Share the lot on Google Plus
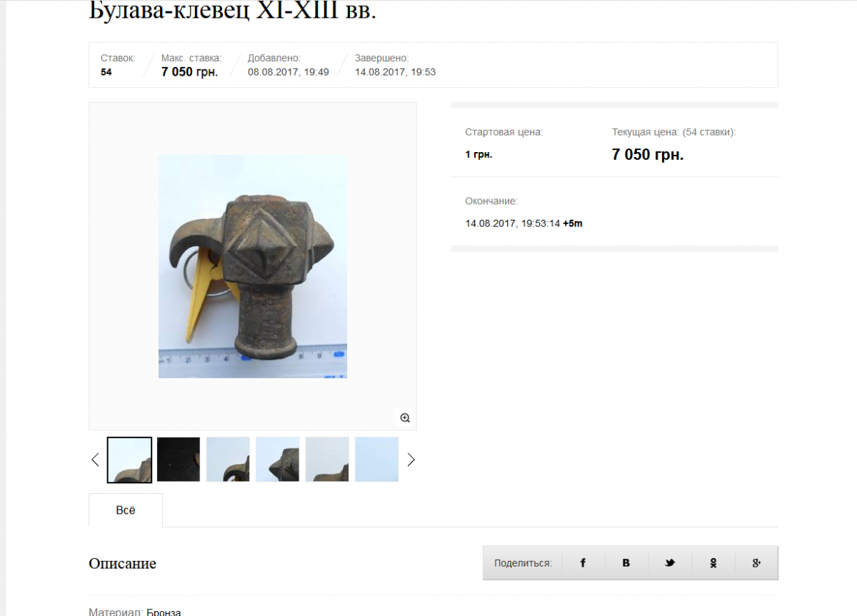The width and height of the screenshot is (857, 616). click(756, 562)
